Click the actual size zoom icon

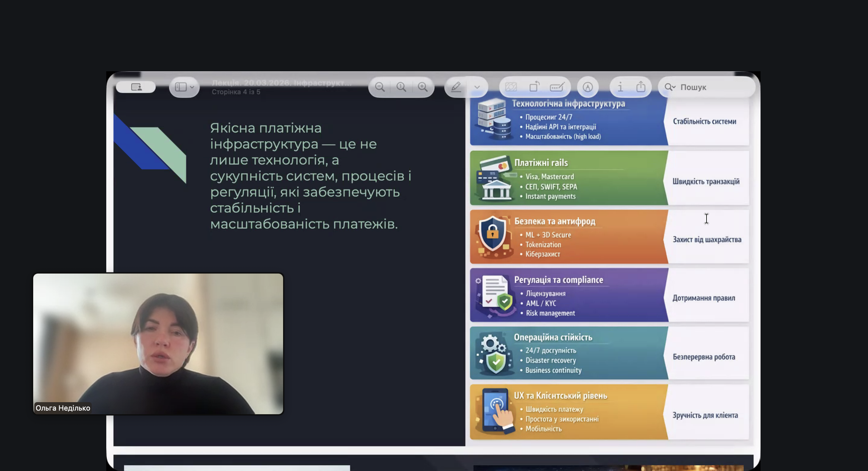(401, 87)
